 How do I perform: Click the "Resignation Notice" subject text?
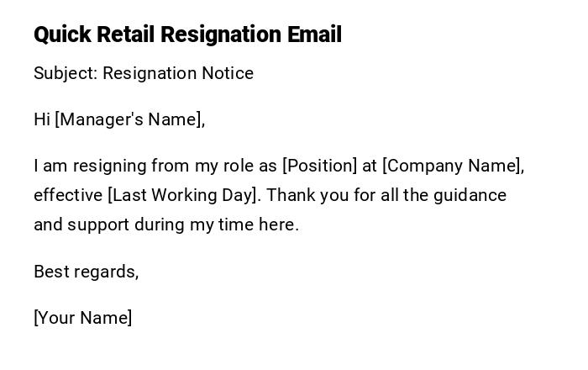pos(178,73)
